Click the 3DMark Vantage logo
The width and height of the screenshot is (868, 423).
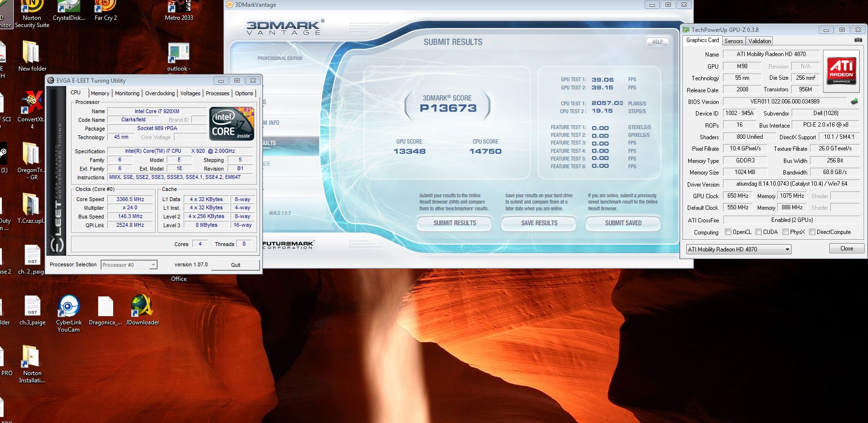tap(285, 28)
